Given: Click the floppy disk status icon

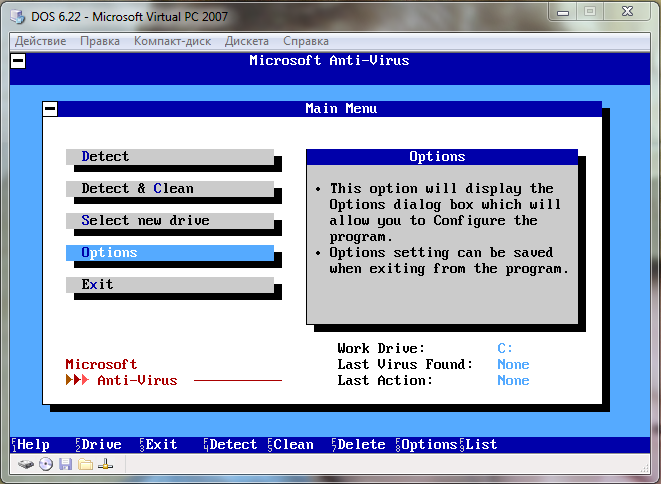Looking at the screenshot, I should [x=65, y=464].
